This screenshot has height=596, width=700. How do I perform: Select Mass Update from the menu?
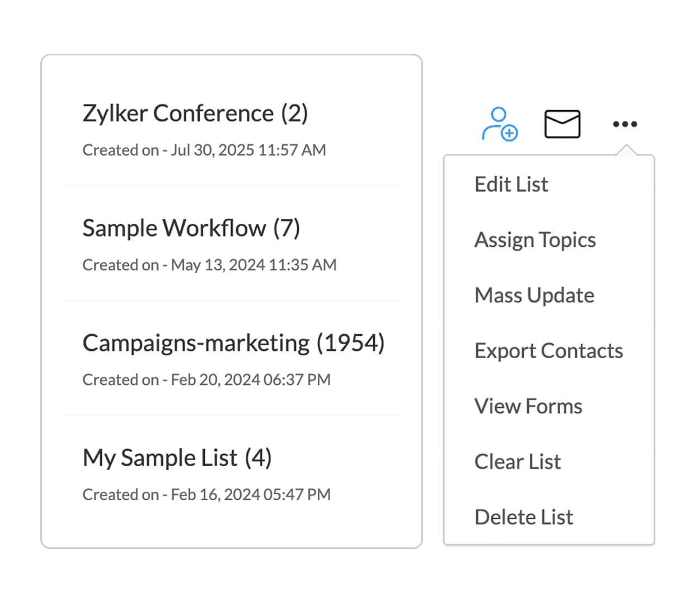click(x=534, y=295)
